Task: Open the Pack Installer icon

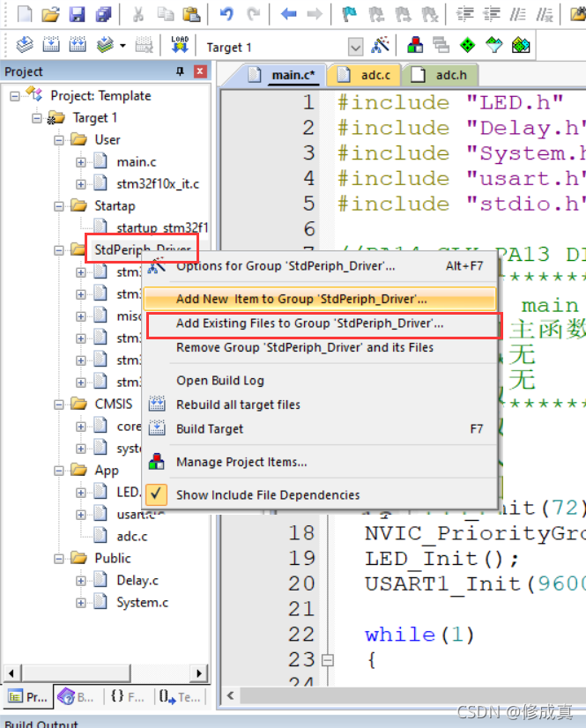Action: [x=521, y=45]
